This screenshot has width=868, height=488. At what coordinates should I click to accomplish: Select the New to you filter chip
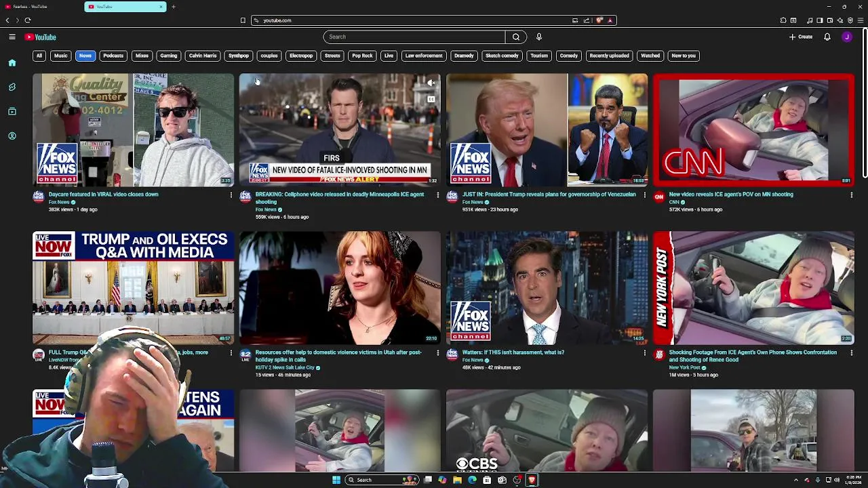pyautogui.click(x=684, y=56)
